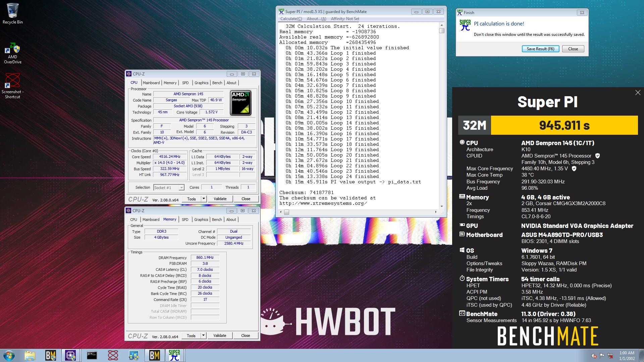Screen dimensions: 644x362
Task: Click Save Result (F6) in the Finish dialog
Action: [x=540, y=49]
